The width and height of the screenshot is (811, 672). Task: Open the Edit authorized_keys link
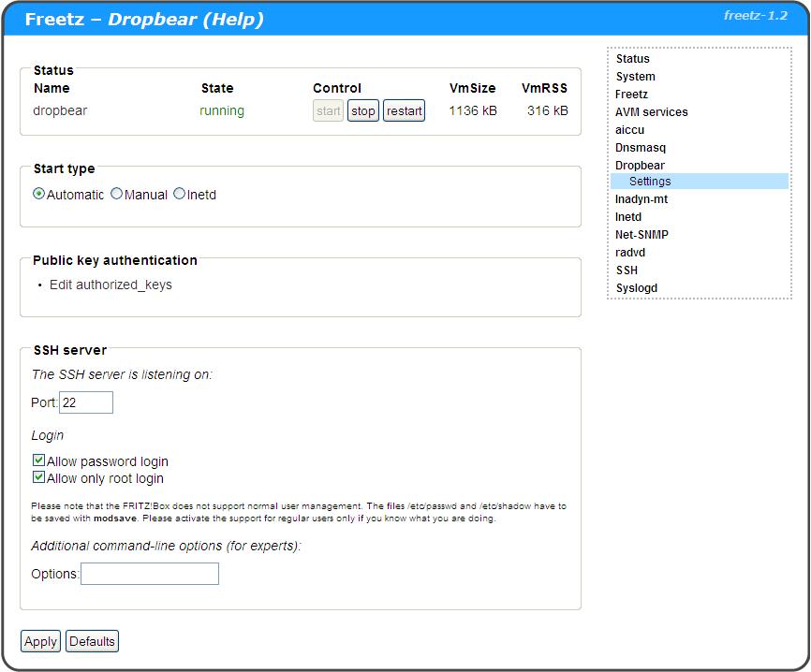point(111,285)
